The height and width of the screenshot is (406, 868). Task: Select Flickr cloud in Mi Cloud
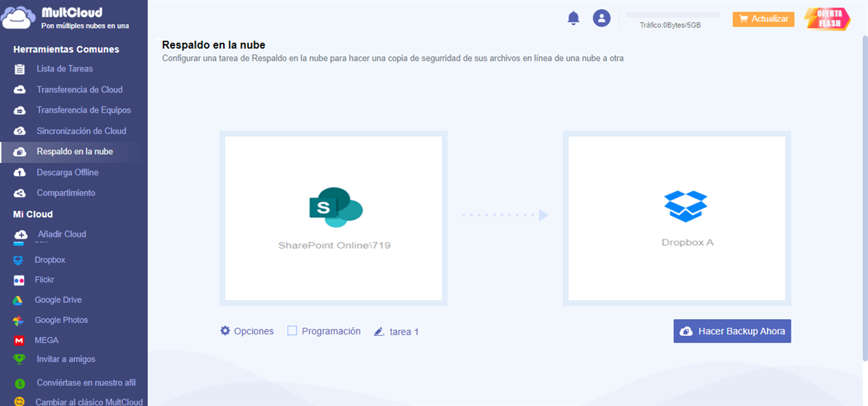(x=44, y=280)
